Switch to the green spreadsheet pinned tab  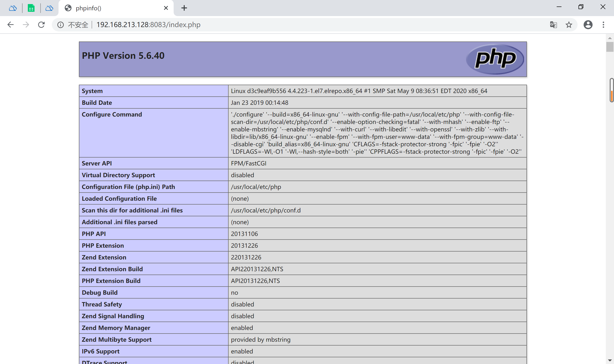pyautogui.click(x=31, y=8)
